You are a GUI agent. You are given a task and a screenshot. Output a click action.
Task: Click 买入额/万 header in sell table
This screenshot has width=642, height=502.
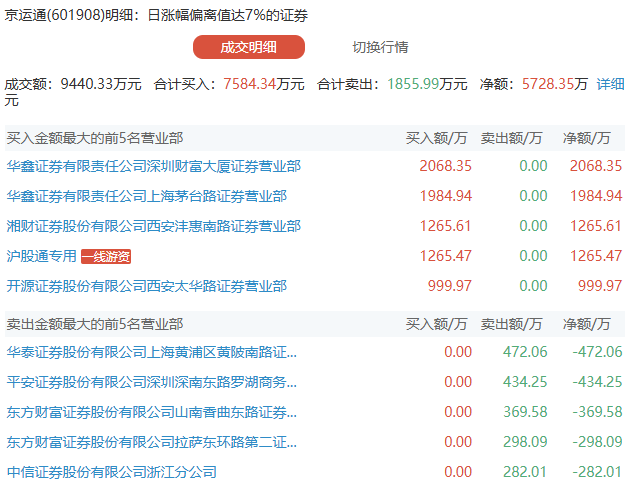point(436,324)
